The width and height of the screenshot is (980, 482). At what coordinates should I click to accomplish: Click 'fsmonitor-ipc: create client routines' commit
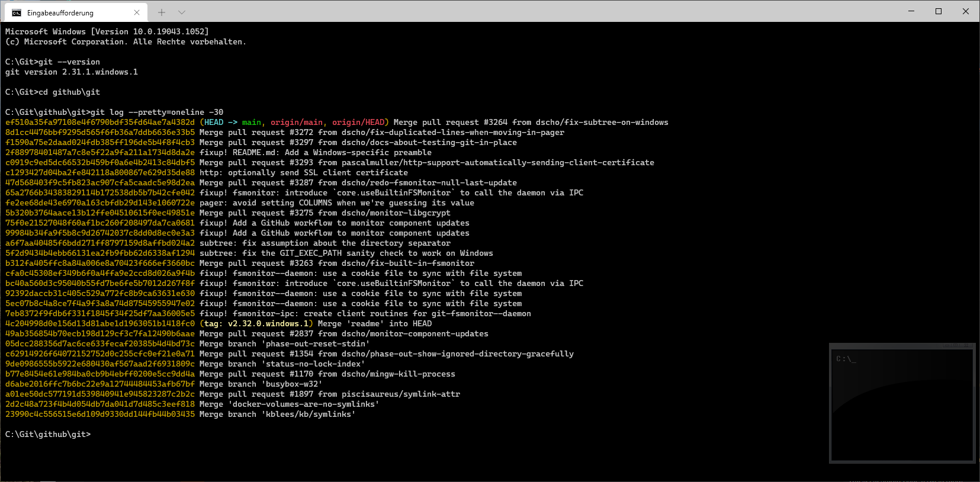tap(365, 314)
